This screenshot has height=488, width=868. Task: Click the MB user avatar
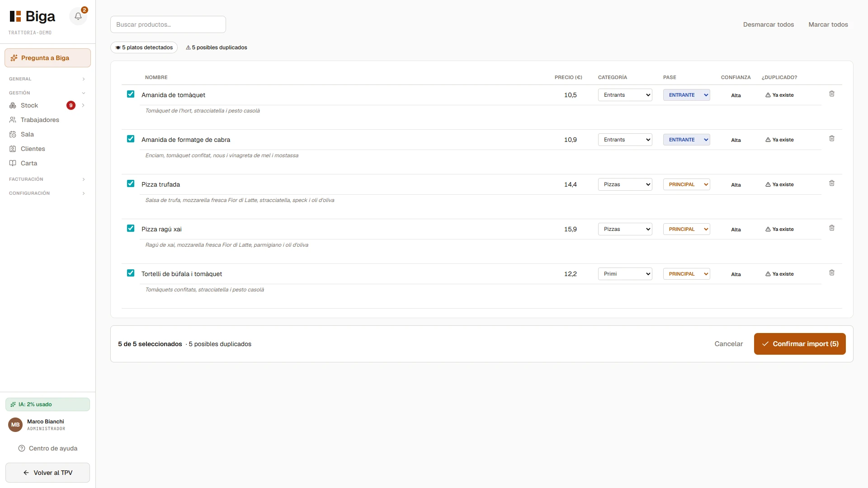pyautogui.click(x=15, y=425)
